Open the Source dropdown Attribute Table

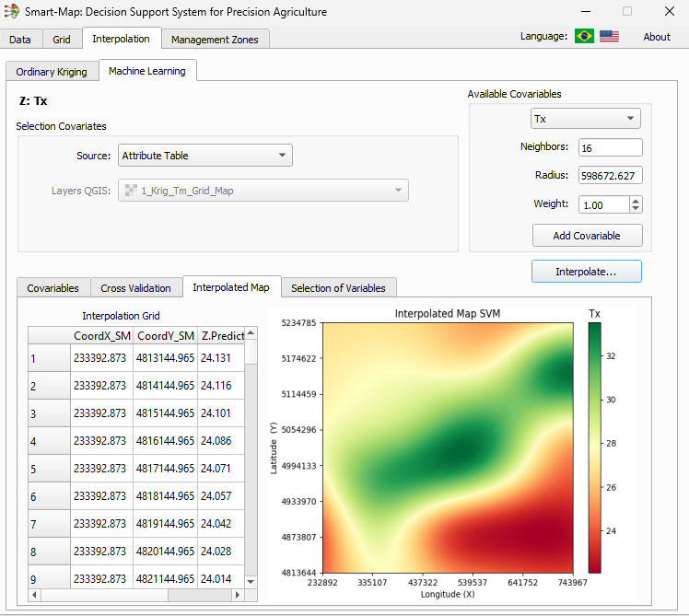pos(204,156)
